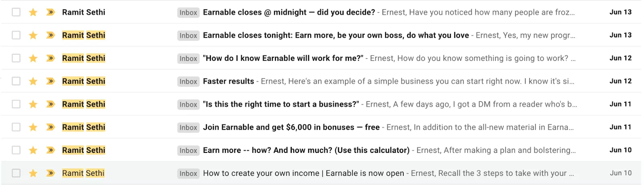
Task: Click sender Ramit Sethi on 'How do I know' email
Action: 84,58
